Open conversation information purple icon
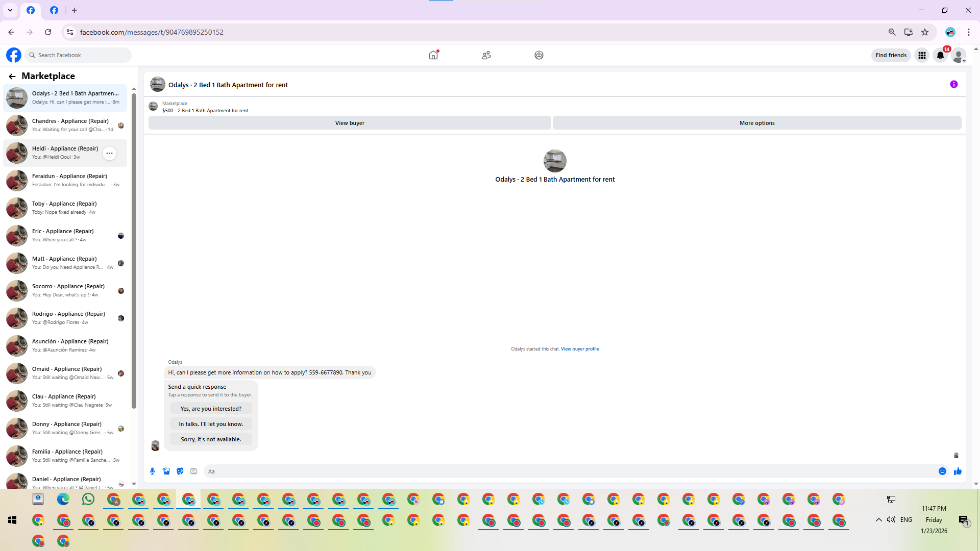980x551 pixels. [x=953, y=85]
